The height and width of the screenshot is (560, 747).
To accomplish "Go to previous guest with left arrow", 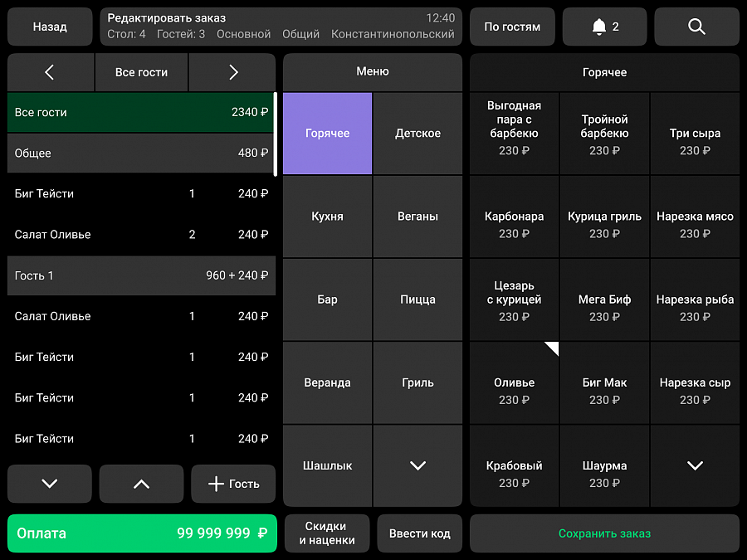I will tap(50, 72).
